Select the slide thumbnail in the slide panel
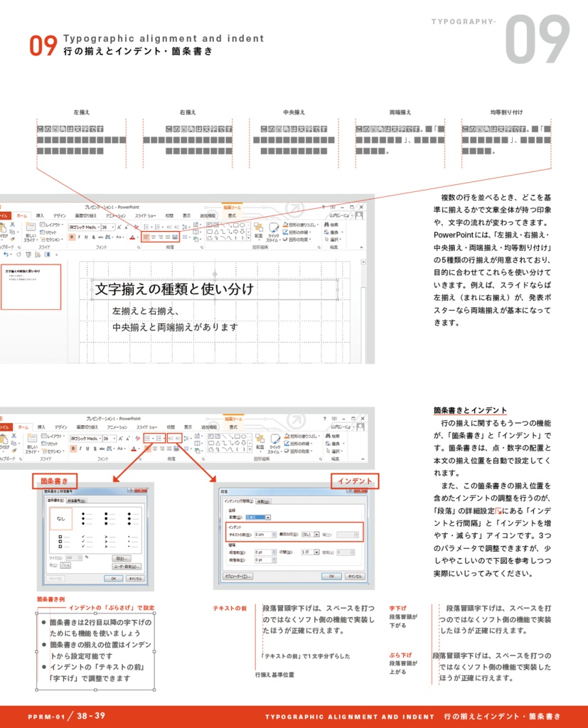Image resolution: width=588 pixels, height=728 pixels. point(31,287)
